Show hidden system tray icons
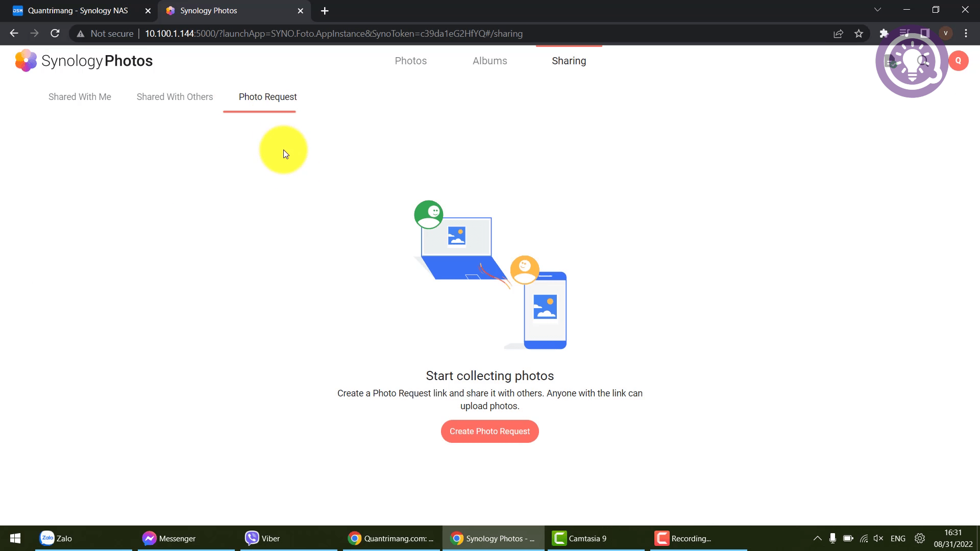Image resolution: width=980 pixels, height=551 pixels. [817, 538]
